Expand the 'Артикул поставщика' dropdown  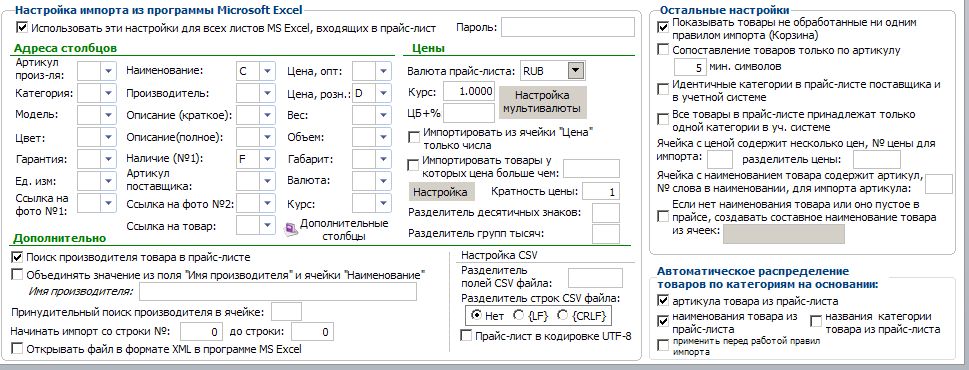click(267, 182)
